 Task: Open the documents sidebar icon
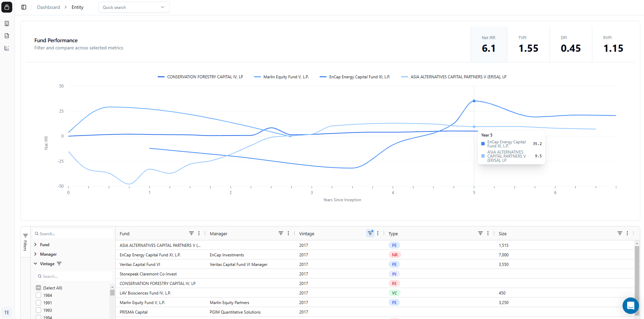tap(7, 36)
